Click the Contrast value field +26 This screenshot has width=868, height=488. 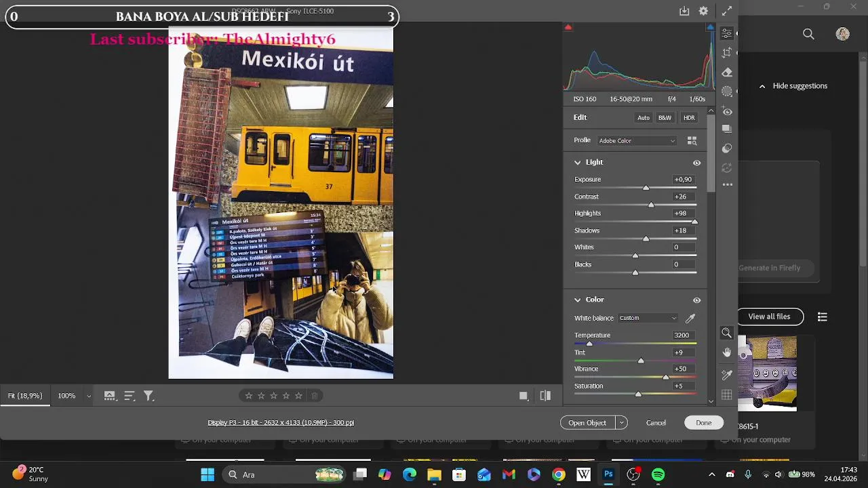[683, 197]
